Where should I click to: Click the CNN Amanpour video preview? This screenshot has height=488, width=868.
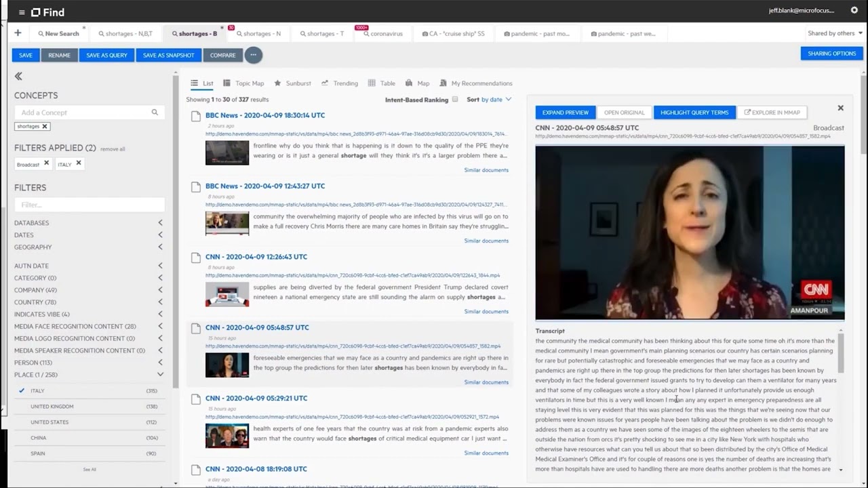[690, 232]
